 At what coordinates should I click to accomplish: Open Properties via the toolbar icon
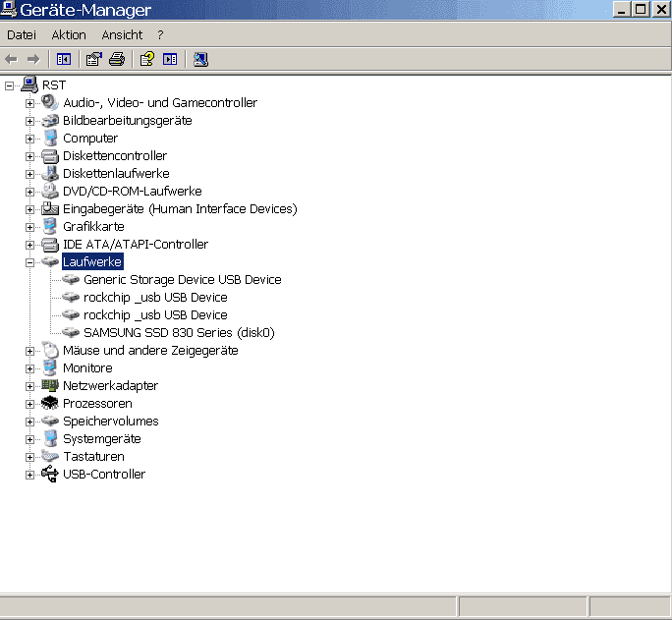tap(94, 59)
